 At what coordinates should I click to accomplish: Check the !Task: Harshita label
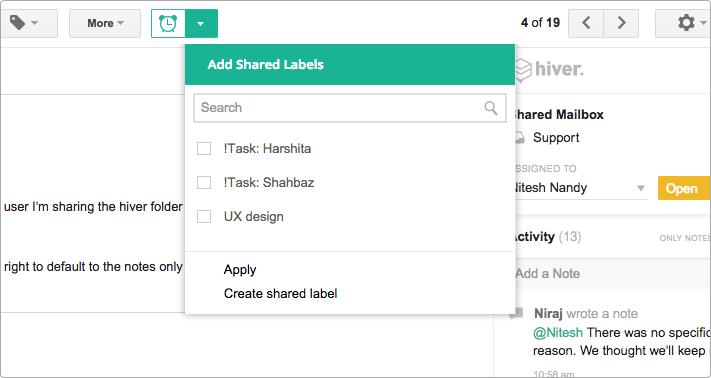(204, 148)
